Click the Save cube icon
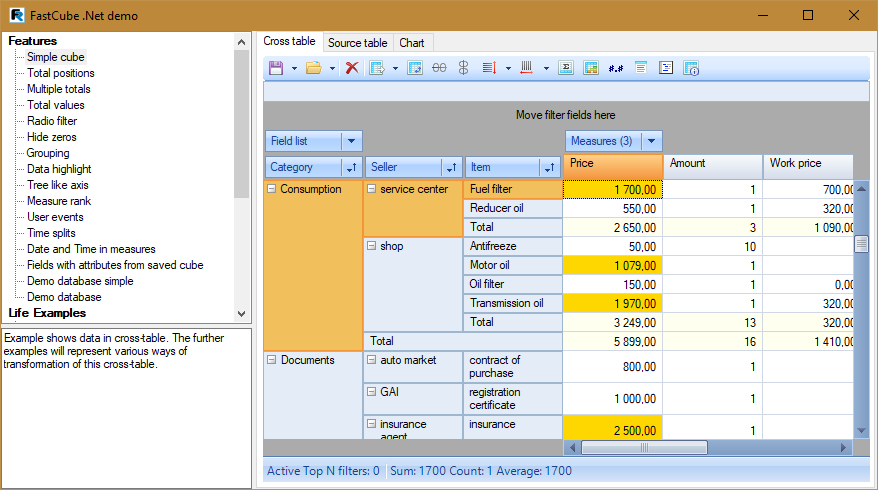The width and height of the screenshot is (878, 490). pyautogui.click(x=276, y=68)
